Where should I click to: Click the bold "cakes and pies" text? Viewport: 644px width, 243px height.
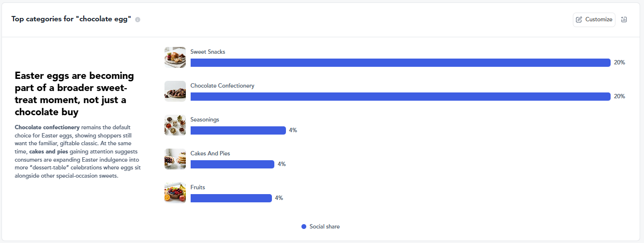[x=48, y=152]
